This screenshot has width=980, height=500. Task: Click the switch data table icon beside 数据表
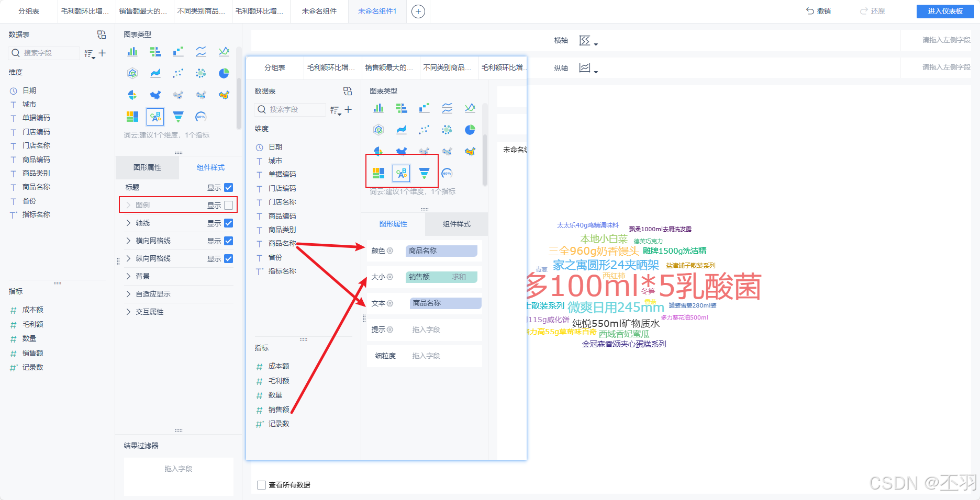[102, 35]
